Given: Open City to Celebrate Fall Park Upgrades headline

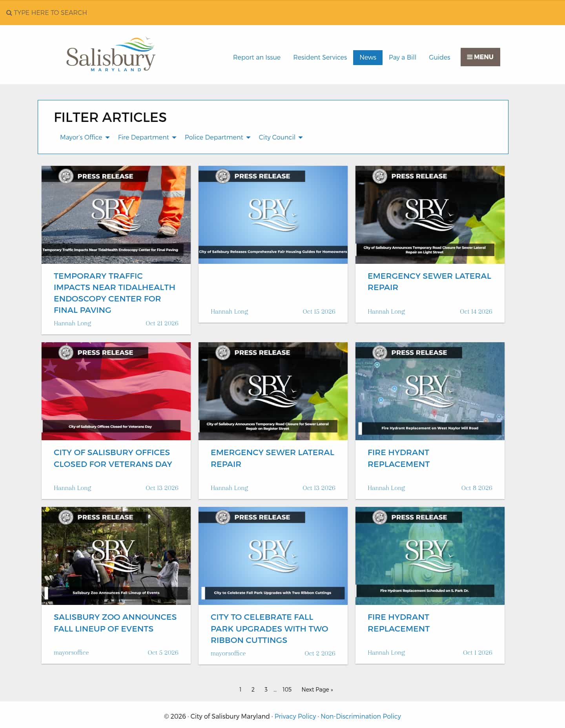Looking at the screenshot, I should (x=270, y=628).
